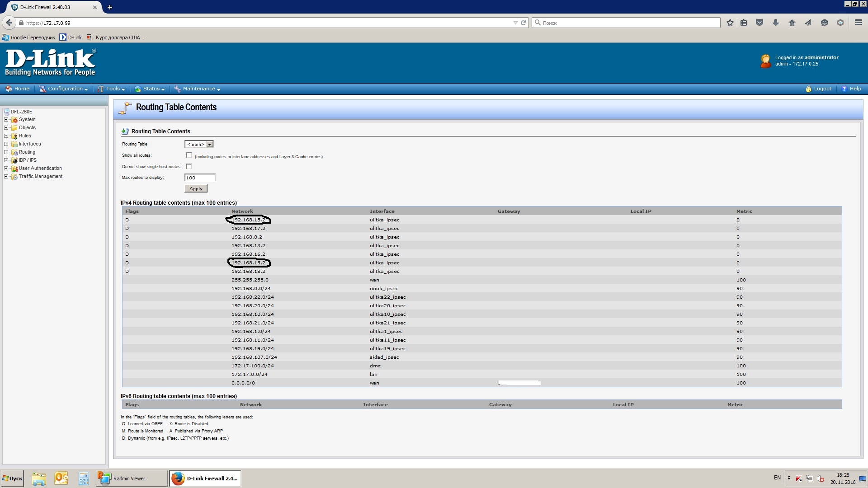
Task: Tick Do not show single host routes
Action: coord(189,166)
